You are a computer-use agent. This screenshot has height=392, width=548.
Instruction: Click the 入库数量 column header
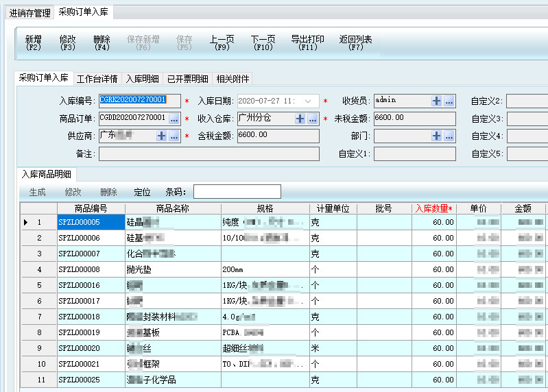434,208
